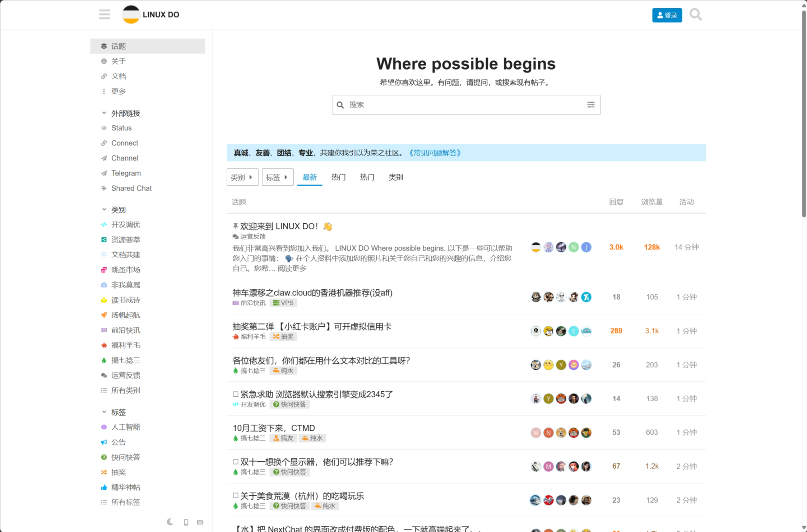Image resolution: width=807 pixels, height=532 pixels.
Task: Click checkbox icon on 双十一想换个显示器 topic
Action: (x=236, y=462)
